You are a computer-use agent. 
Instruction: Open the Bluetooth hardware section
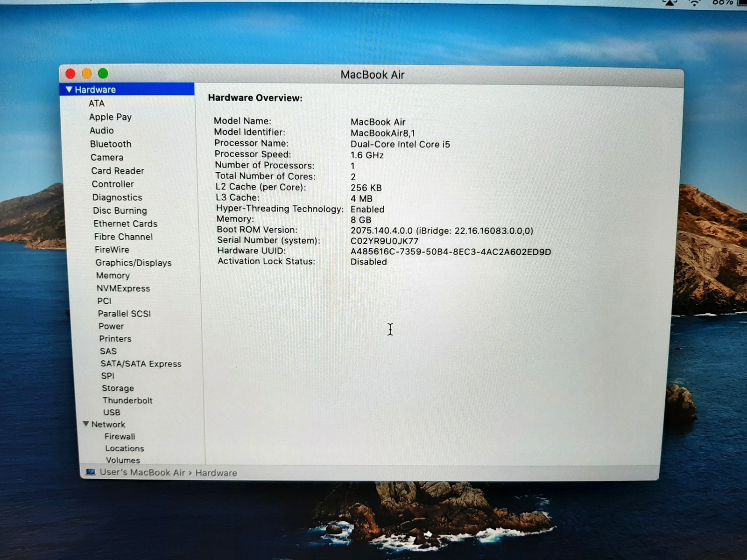click(x=111, y=144)
